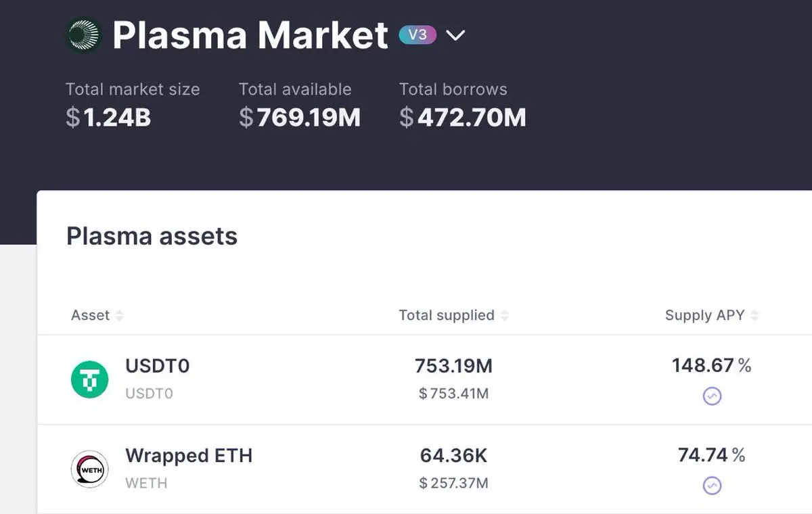Click the Total market size value $1.24B
This screenshot has width=812, height=514.
pos(108,118)
